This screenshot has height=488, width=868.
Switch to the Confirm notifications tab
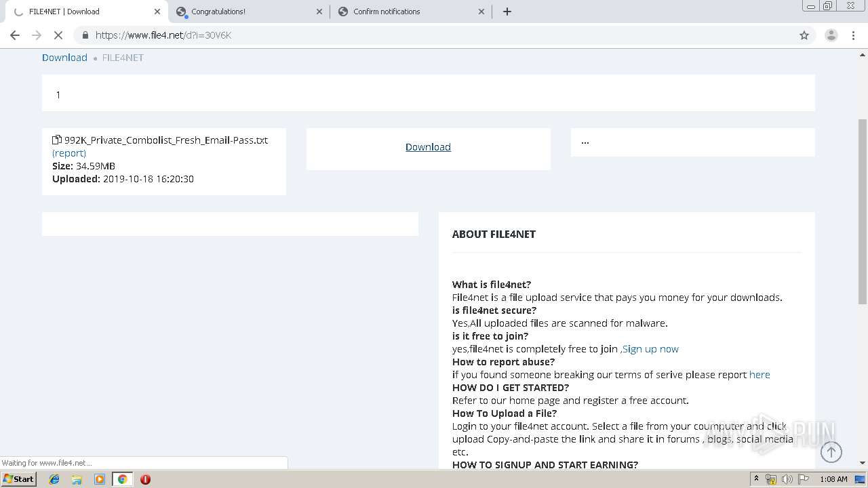[411, 12]
